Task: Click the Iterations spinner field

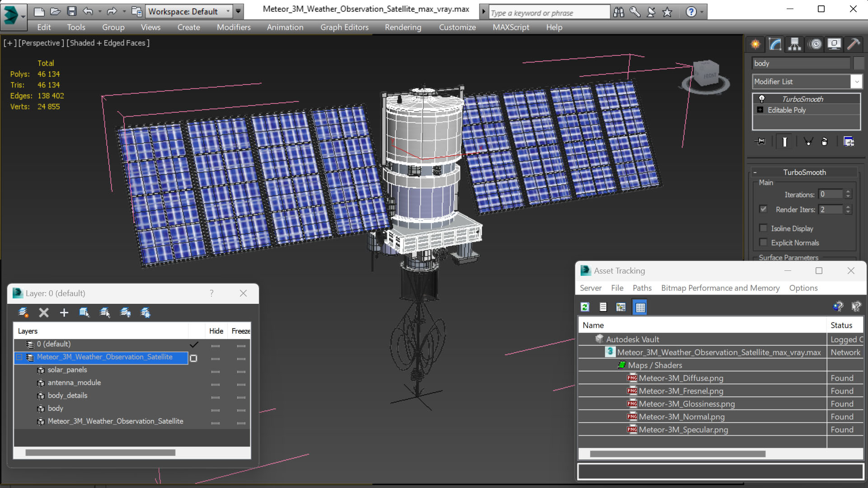Action: point(830,194)
